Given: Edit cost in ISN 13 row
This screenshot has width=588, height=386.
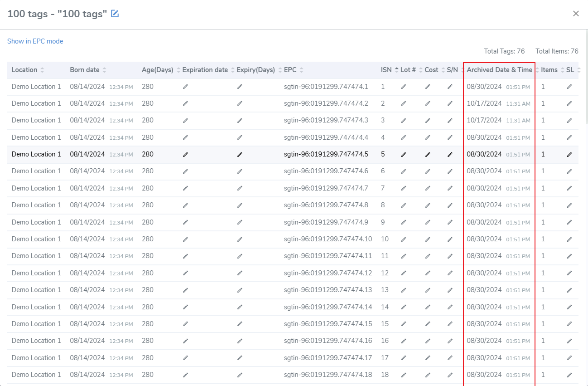Looking at the screenshot, I should (x=428, y=290).
